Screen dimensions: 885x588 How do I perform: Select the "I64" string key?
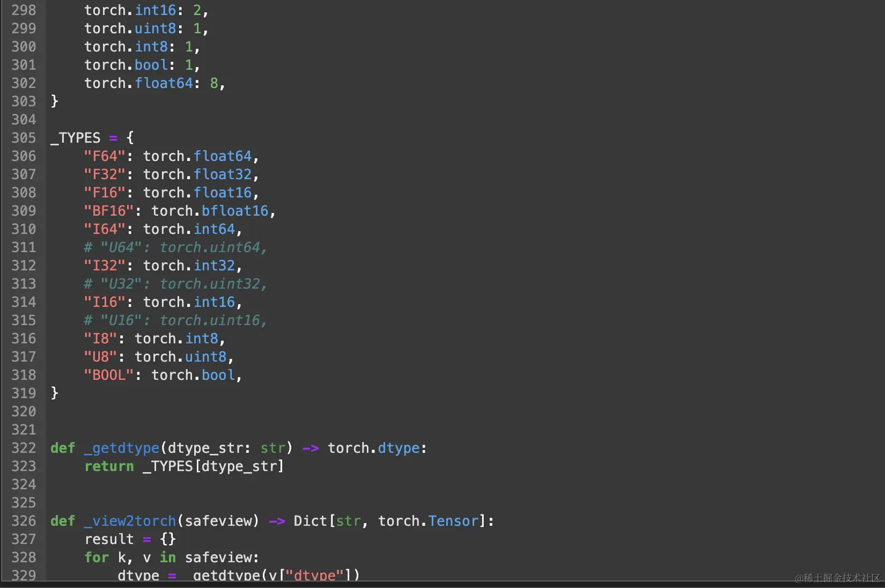(x=105, y=229)
